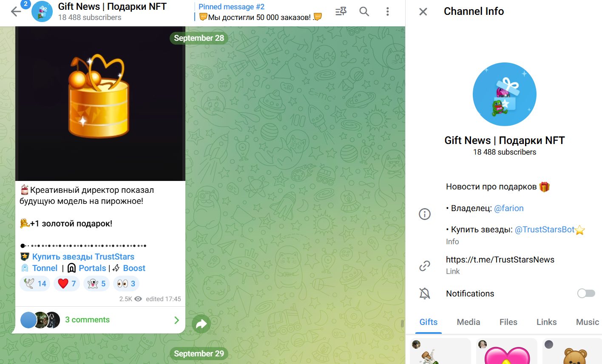Add the red heart reaction
This screenshot has height=364, width=602.
67,283
